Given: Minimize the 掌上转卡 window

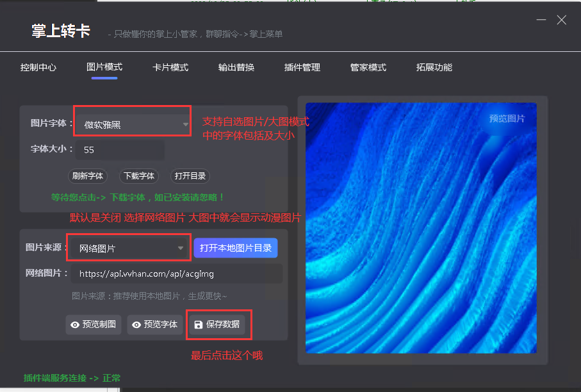Looking at the screenshot, I should point(541,20).
